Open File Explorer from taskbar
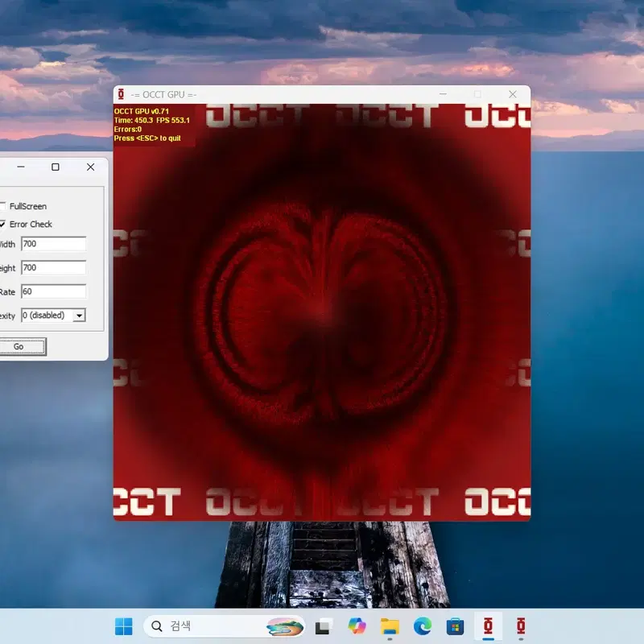 (x=390, y=626)
